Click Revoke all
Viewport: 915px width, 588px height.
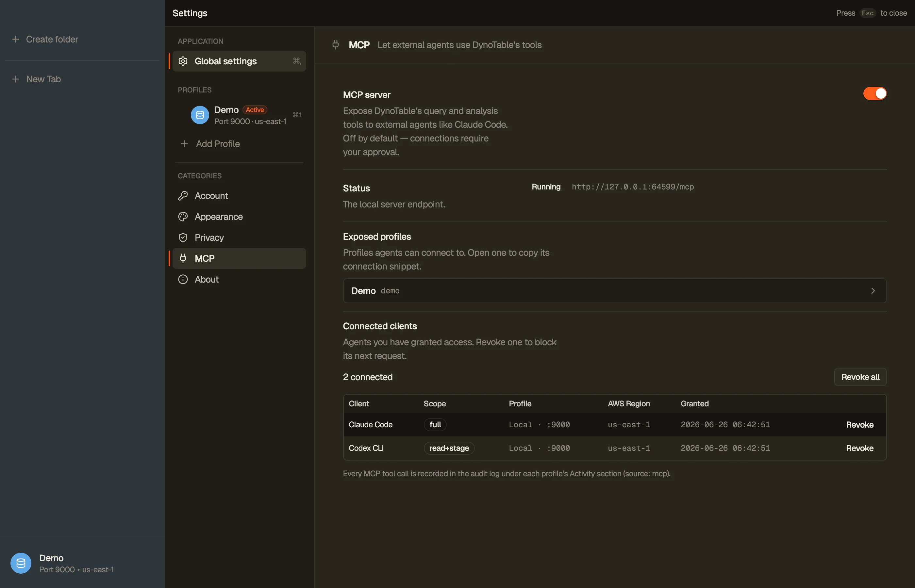[860, 377]
